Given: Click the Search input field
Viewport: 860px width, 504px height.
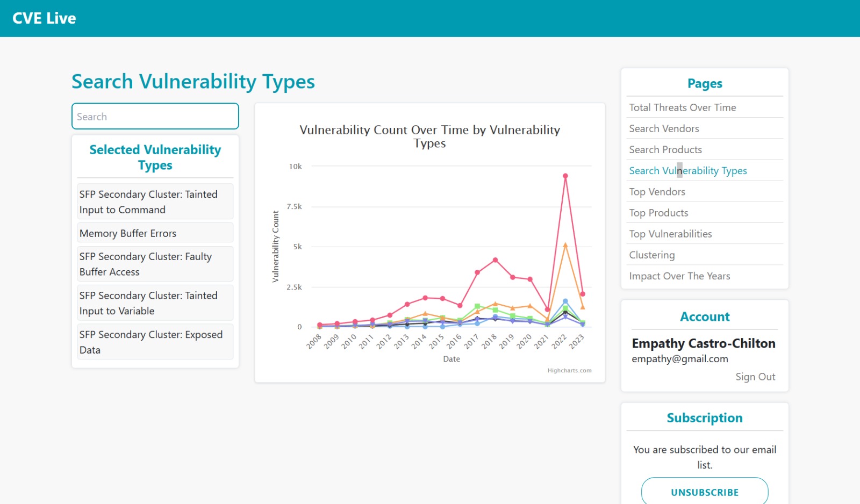Looking at the screenshot, I should tap(155, 116).
